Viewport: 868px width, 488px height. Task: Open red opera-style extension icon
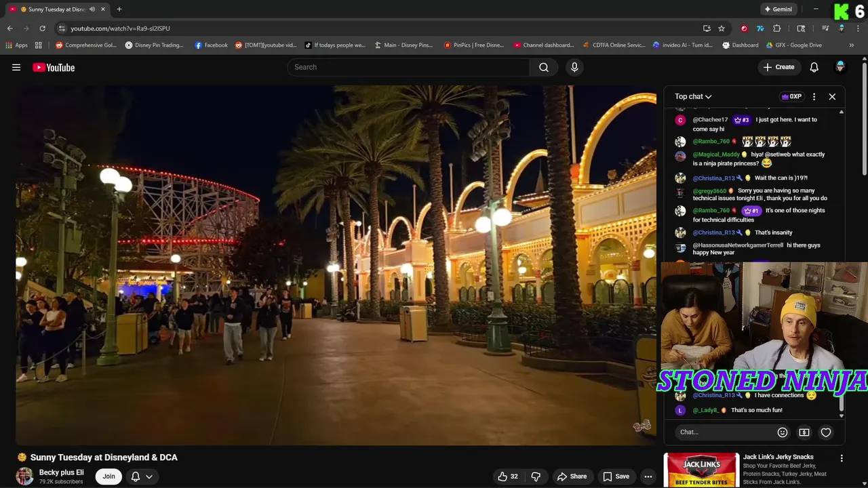pos(744,28)
